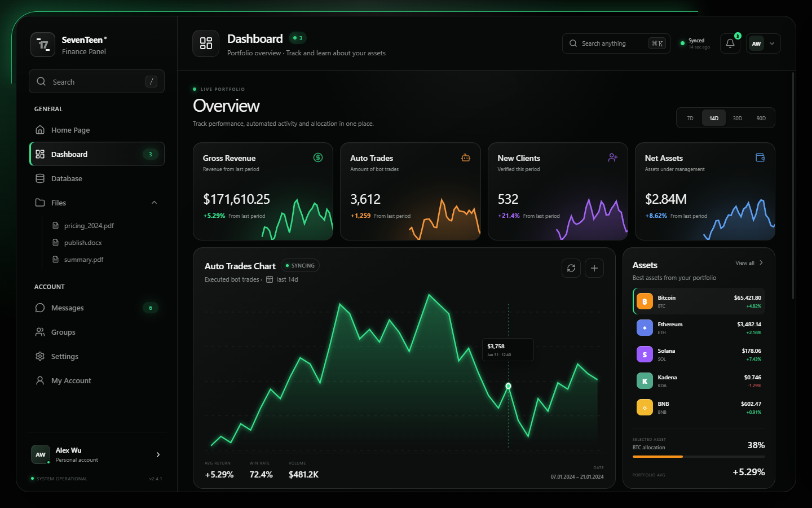
Task: Open Settings in sidebar
Action: pyautogui.click(x=96, y=356)
